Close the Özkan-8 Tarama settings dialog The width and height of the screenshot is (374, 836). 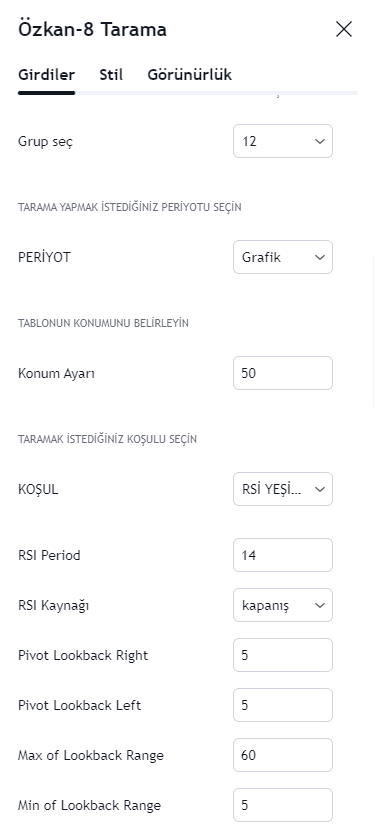pyautogui.click(x=344, y=29)
